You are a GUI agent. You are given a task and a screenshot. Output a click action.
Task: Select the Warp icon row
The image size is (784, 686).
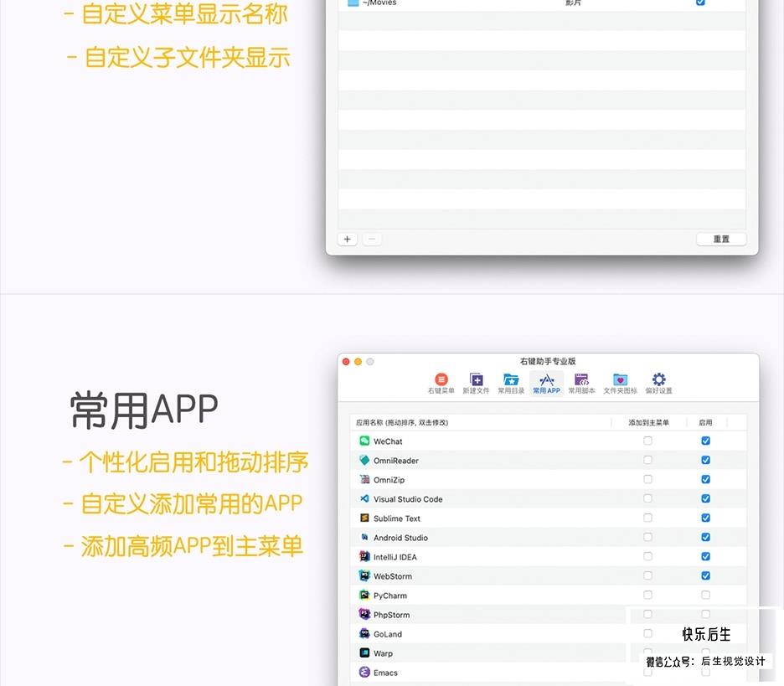(549, 653)
